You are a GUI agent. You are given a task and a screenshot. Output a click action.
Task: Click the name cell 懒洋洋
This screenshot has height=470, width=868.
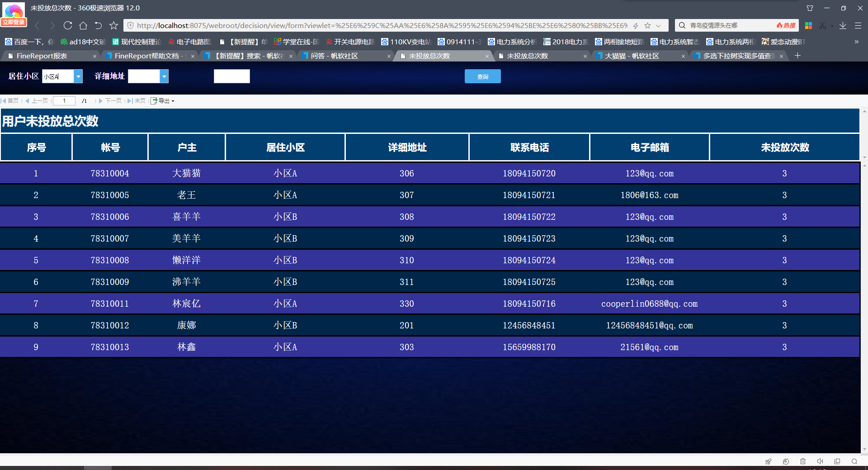click(186, 261)
